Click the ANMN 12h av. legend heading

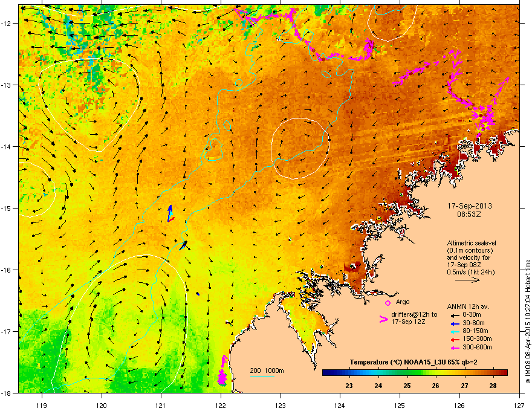(x=468, y=306)
